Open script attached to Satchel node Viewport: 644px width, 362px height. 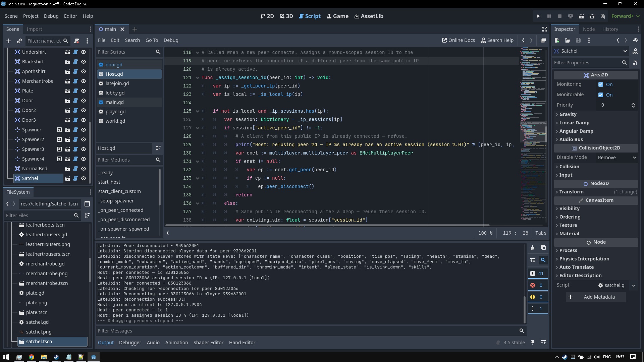pyautogui.click(x=75, y=179)
